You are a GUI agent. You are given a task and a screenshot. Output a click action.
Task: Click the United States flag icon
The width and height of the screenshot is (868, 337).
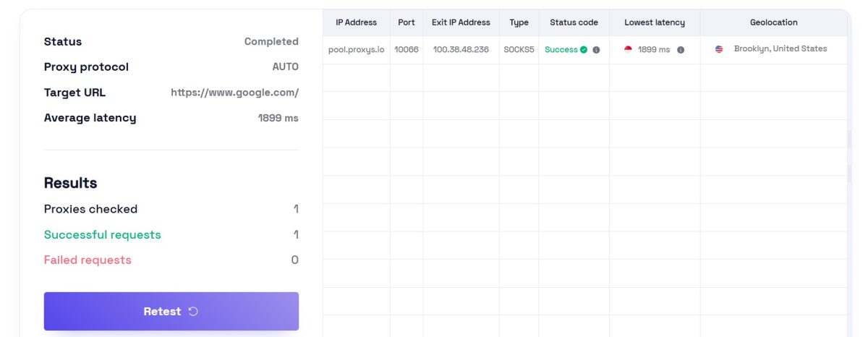point(719,49)
